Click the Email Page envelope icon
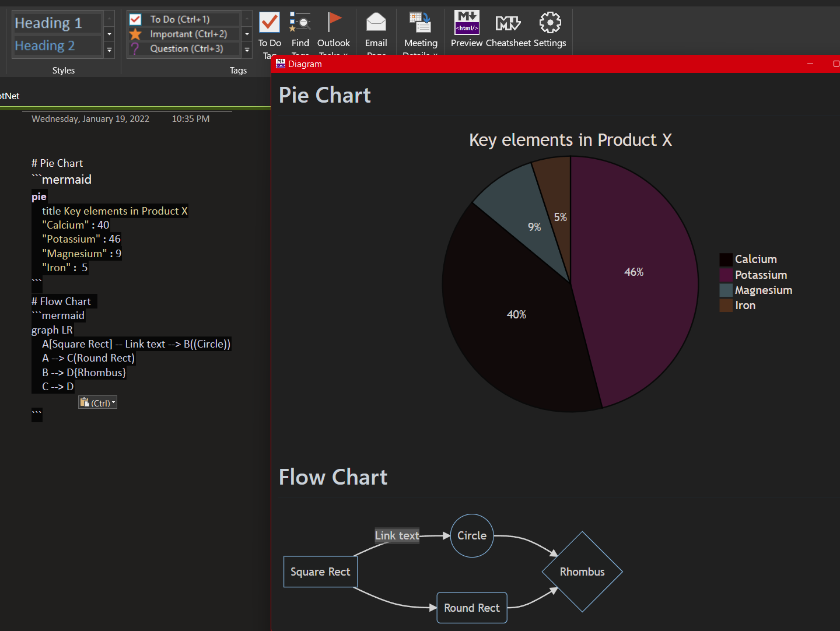The image size is (840, 631). (x=376, y=22)
